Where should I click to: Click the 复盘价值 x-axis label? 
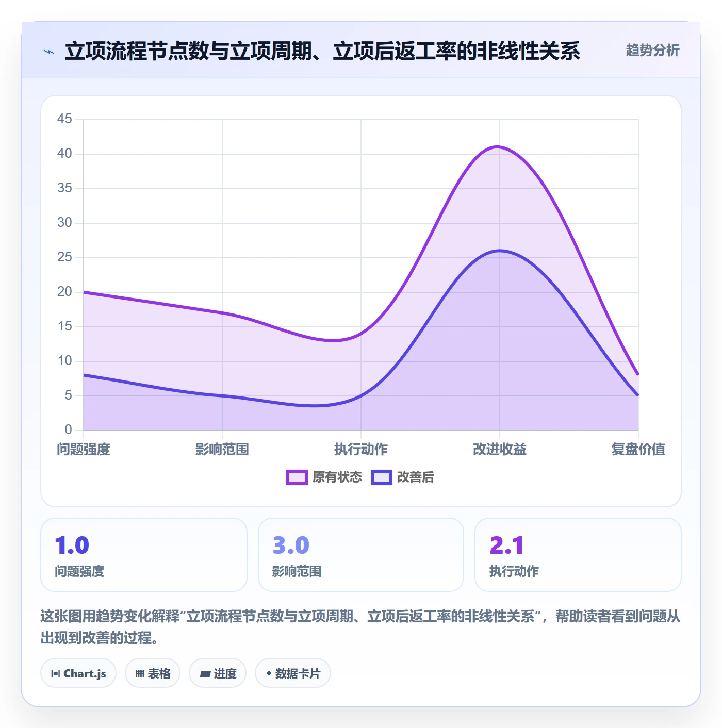coord(638,449)
